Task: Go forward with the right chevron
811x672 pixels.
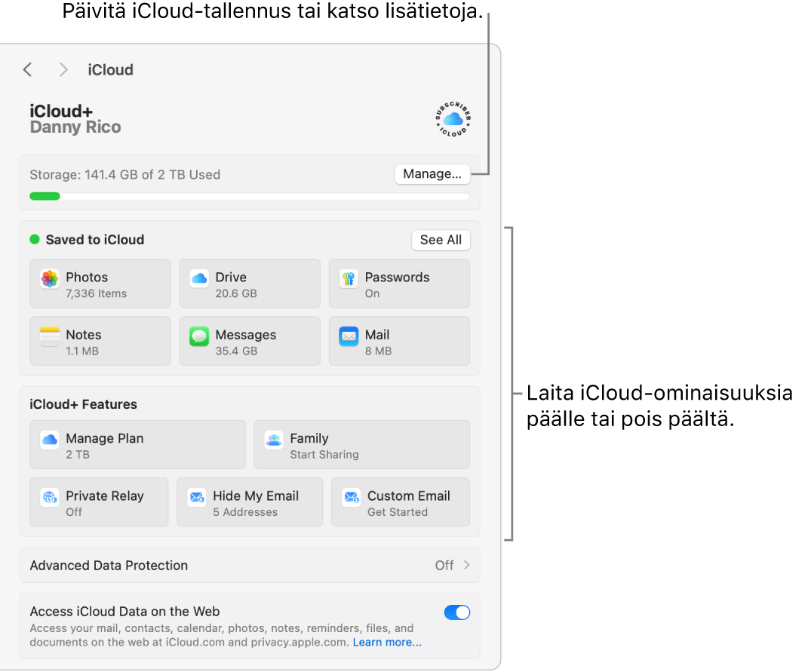Action: point(63,70)
